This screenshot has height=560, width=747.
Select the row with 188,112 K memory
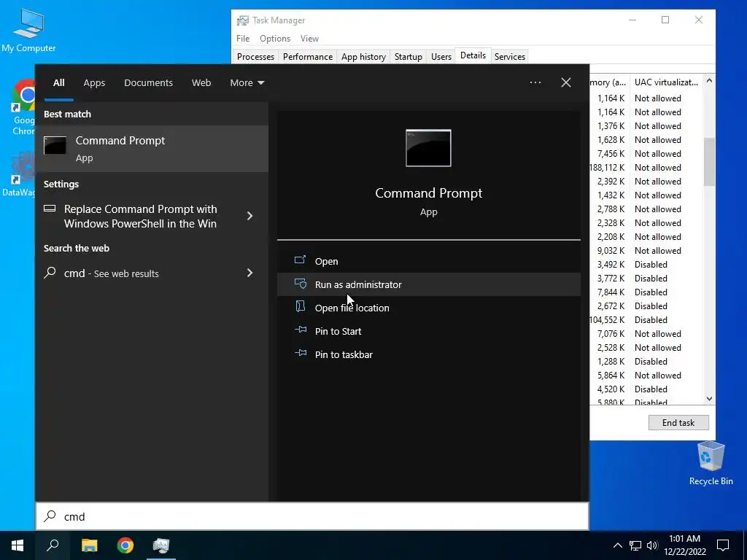646,167
